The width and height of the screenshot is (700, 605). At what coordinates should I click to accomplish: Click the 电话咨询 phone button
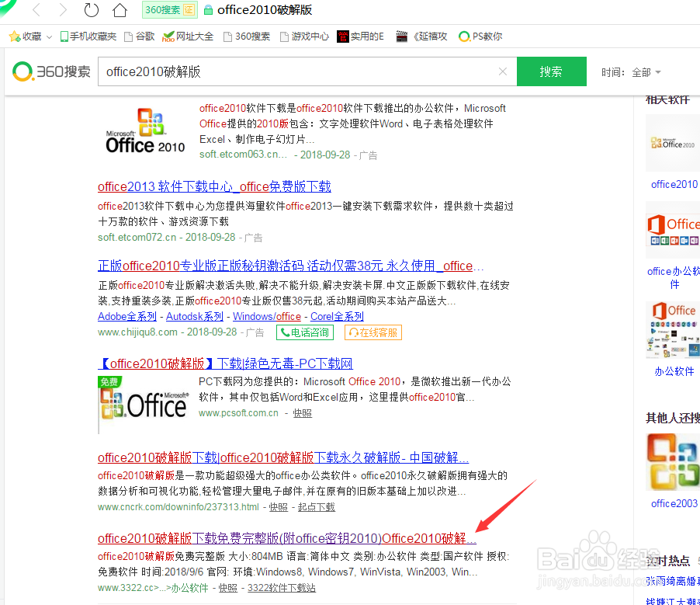(x=305, y=332)
